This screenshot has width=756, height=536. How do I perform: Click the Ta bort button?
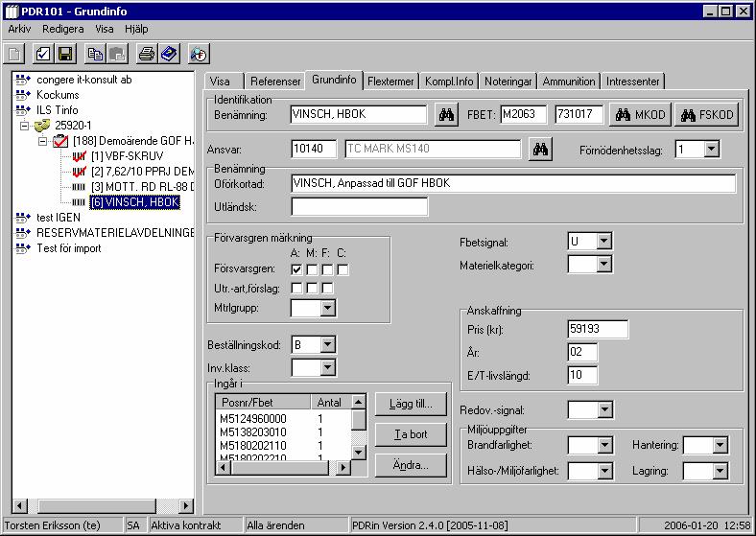click(x=411, y=434)
